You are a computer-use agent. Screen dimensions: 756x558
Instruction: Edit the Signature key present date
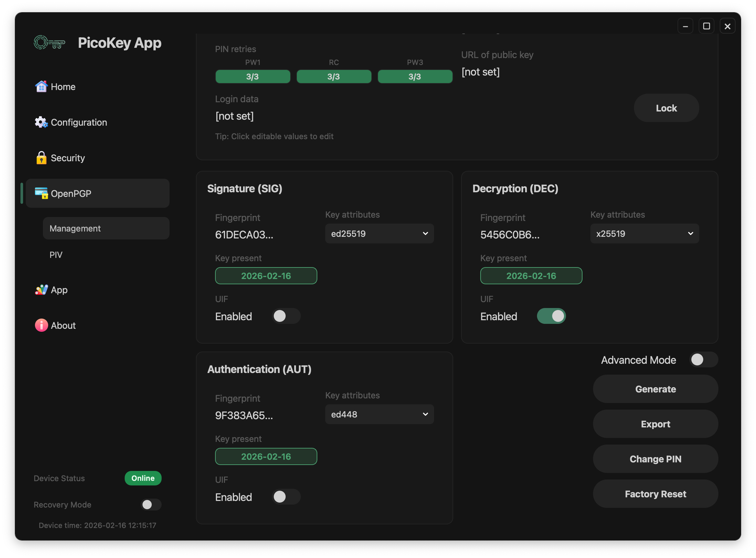(x=266, y=276)
